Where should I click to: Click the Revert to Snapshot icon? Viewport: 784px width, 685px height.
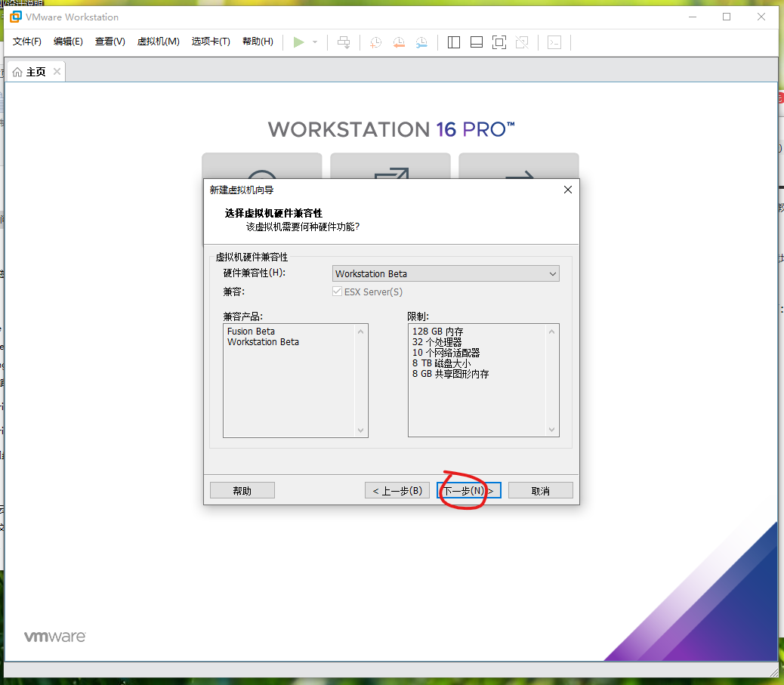[399, 42]
